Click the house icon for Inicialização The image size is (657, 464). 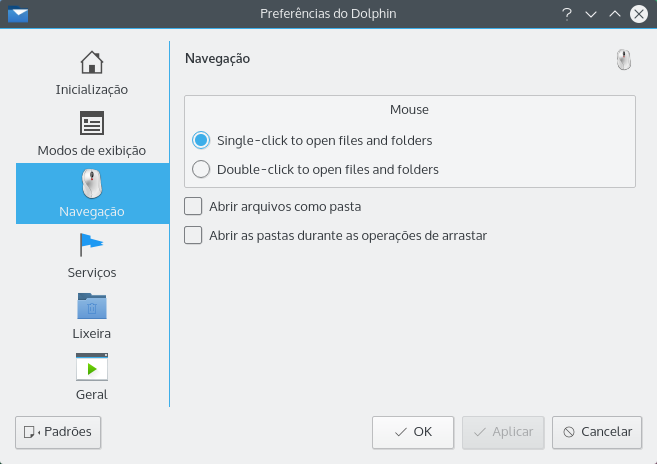coord(92,62)
